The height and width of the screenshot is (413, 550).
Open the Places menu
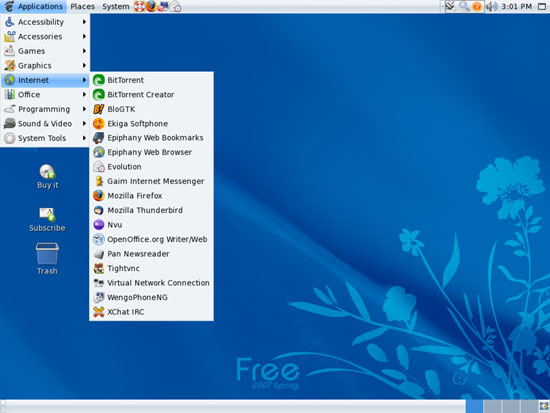tap(82, 6)
